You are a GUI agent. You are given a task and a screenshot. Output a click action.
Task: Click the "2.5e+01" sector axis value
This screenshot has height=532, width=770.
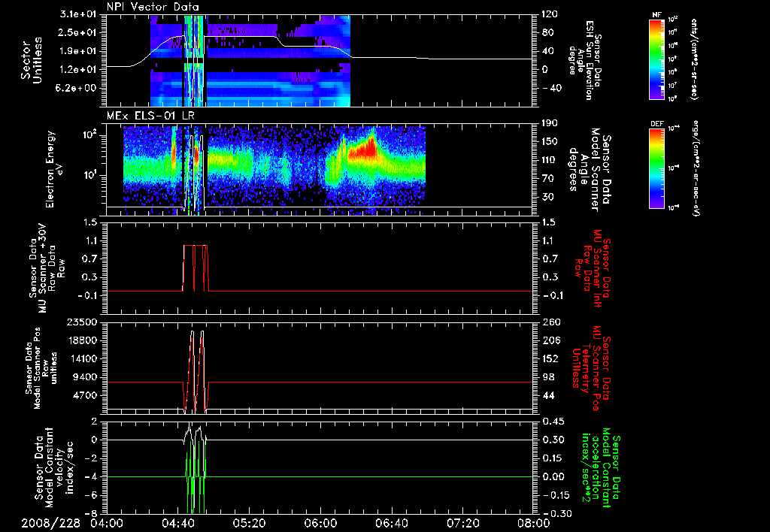coord(78,33)
